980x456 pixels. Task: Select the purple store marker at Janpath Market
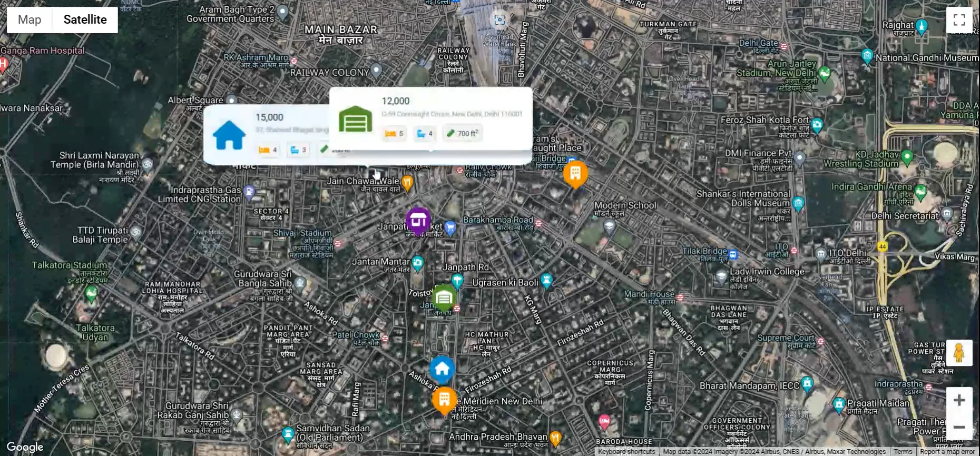(418, 221)
